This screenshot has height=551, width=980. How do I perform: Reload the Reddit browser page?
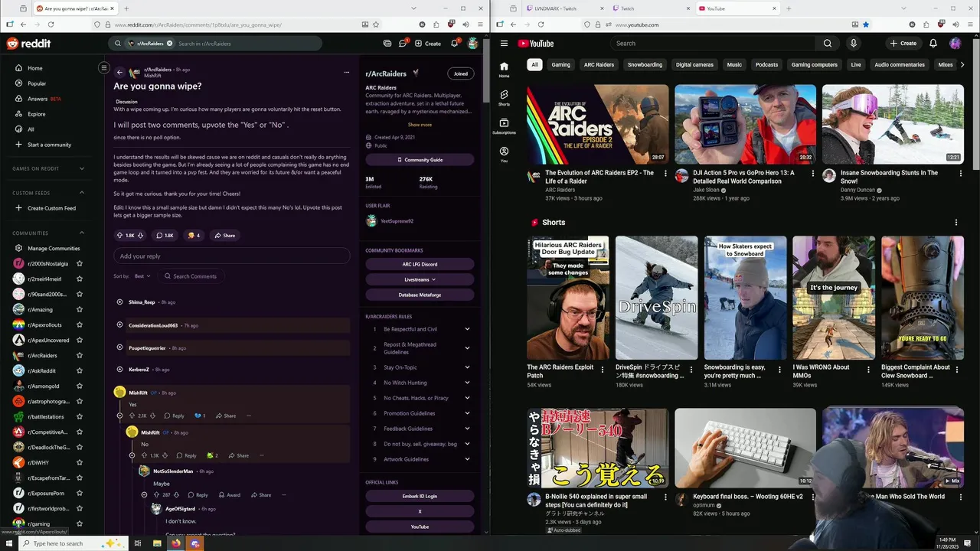51,24
